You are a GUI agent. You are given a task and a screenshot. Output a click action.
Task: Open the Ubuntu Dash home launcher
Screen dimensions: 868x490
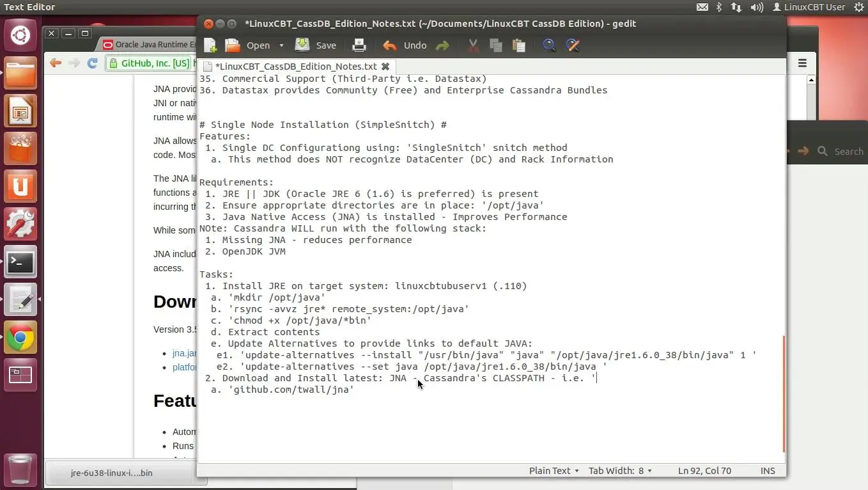20,35
